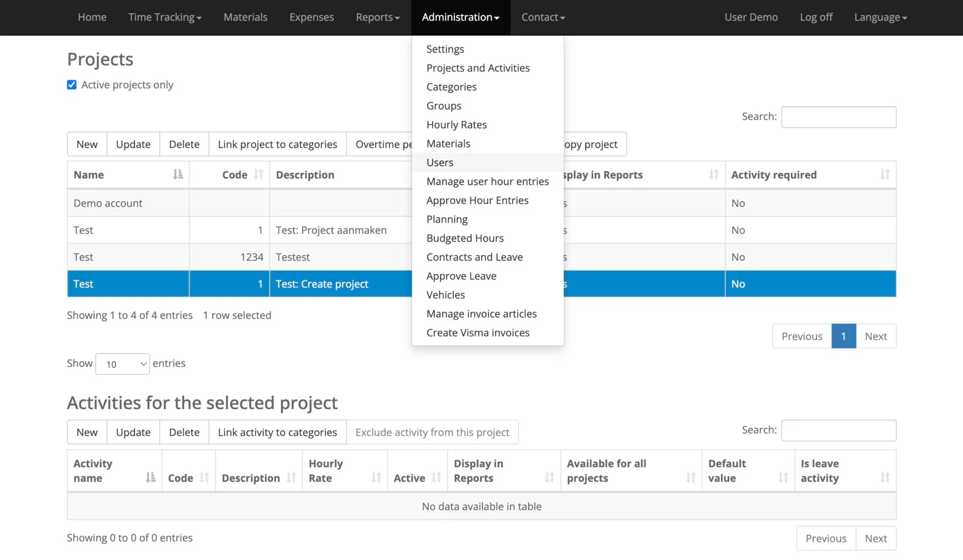The image size is (963, 560).
Task: Select Users from Administration menu
Action: point(440,162)
